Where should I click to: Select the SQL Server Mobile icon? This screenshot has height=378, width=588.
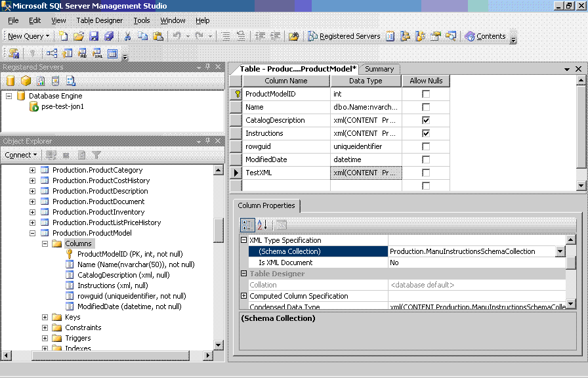coord(56,81)
